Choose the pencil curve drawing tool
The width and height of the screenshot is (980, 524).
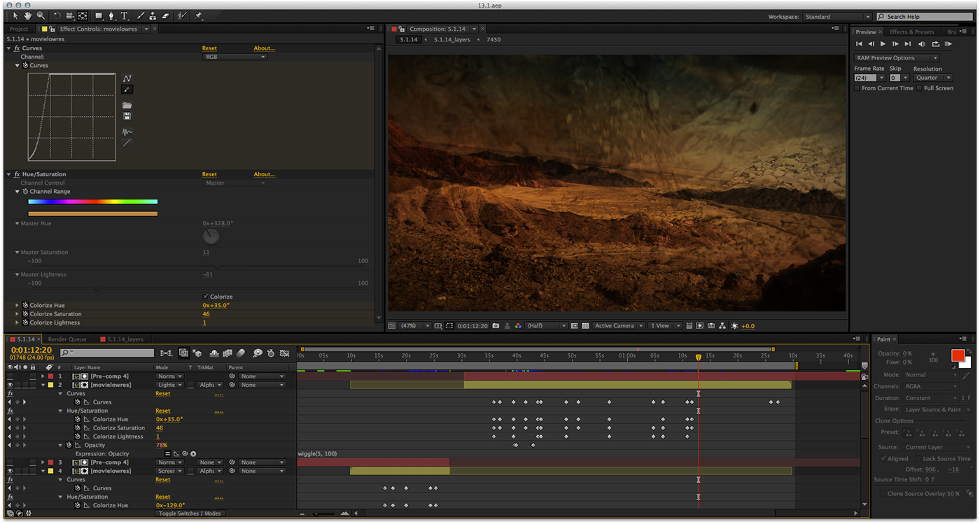(127, 90)
